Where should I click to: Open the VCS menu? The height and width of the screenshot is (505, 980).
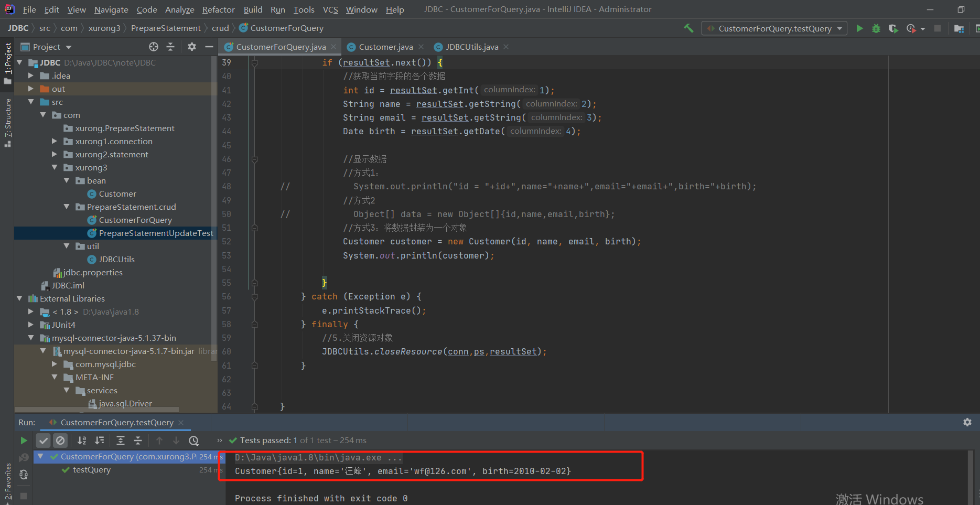330,9
